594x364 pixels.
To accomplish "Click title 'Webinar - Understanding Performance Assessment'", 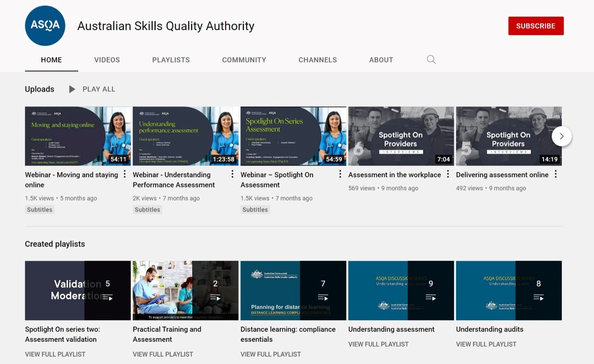I will (174, 180).
